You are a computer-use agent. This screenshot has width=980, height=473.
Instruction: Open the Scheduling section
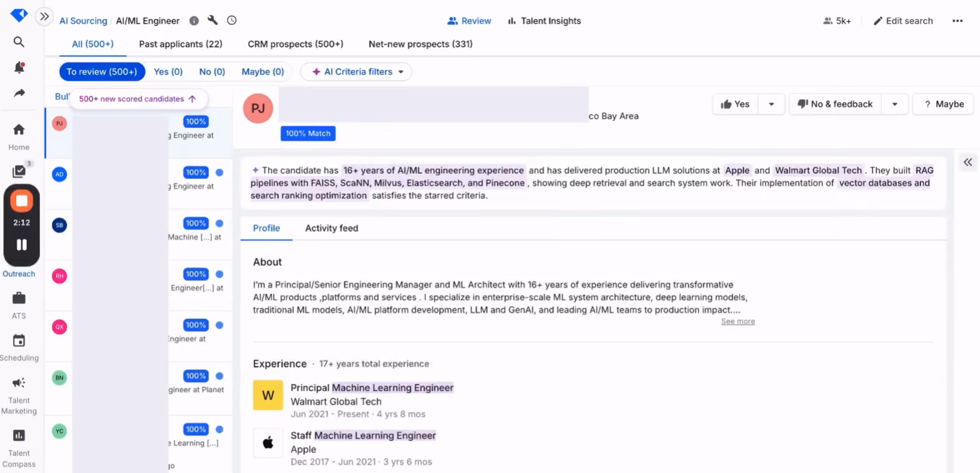[x=19, y=347]
